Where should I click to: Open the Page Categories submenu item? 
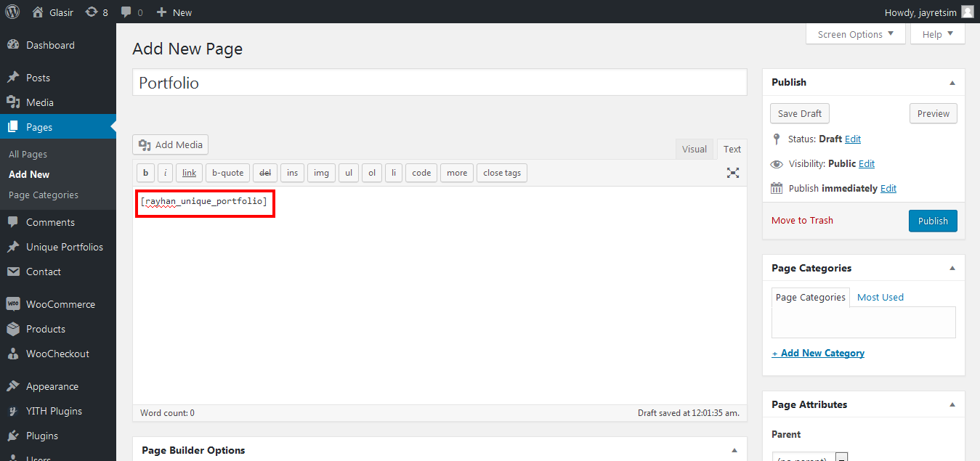pos(44,195)
